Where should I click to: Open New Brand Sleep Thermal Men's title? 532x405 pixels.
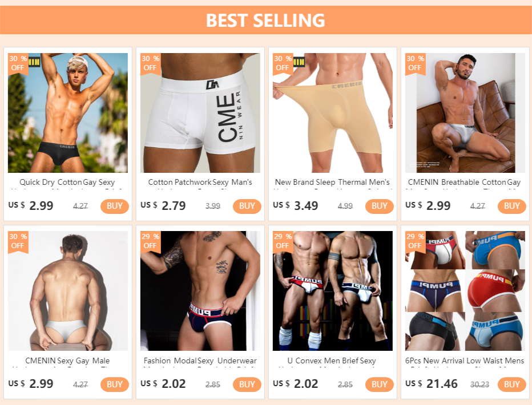pos(332,183)
